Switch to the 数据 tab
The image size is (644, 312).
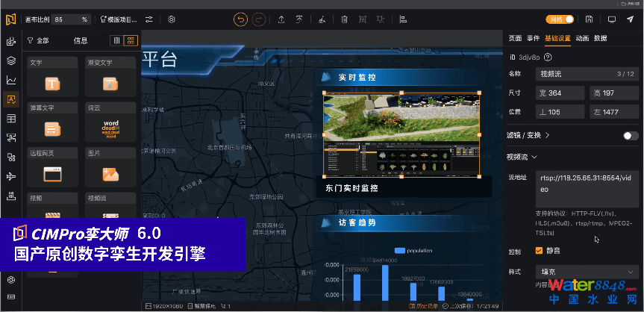[x=600, y=38]
